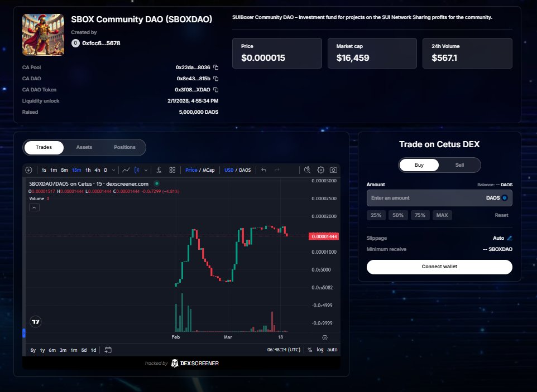Click the time axis settings icon
The image size is (537, 392).
tap(325, 337)
